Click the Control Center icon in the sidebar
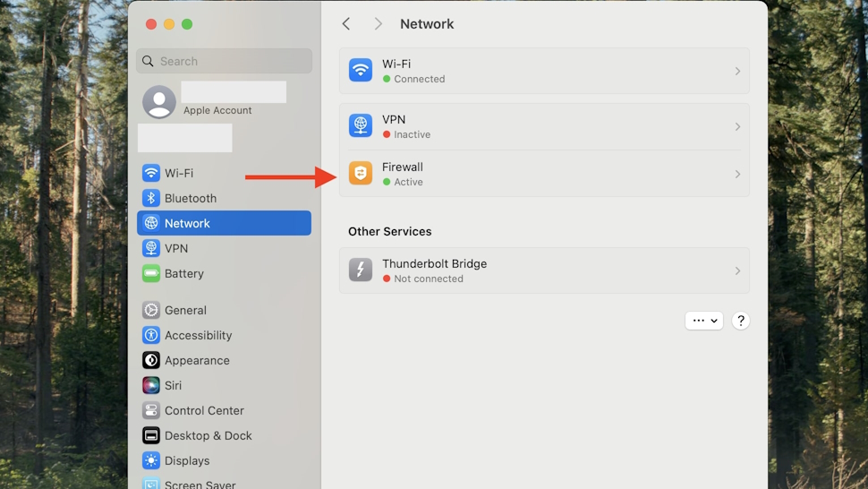The height and width of the screenshot is (489, 868). [x=150, y=410]
